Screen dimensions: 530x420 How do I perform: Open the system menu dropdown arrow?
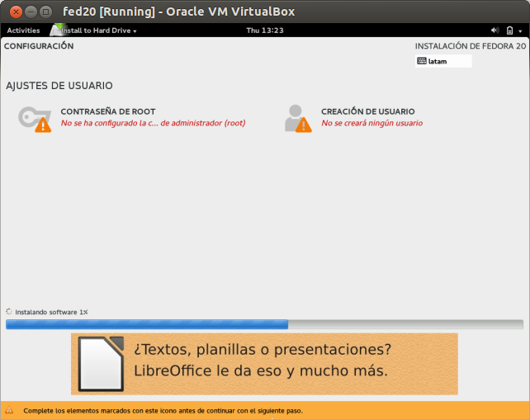coord(520,31)
